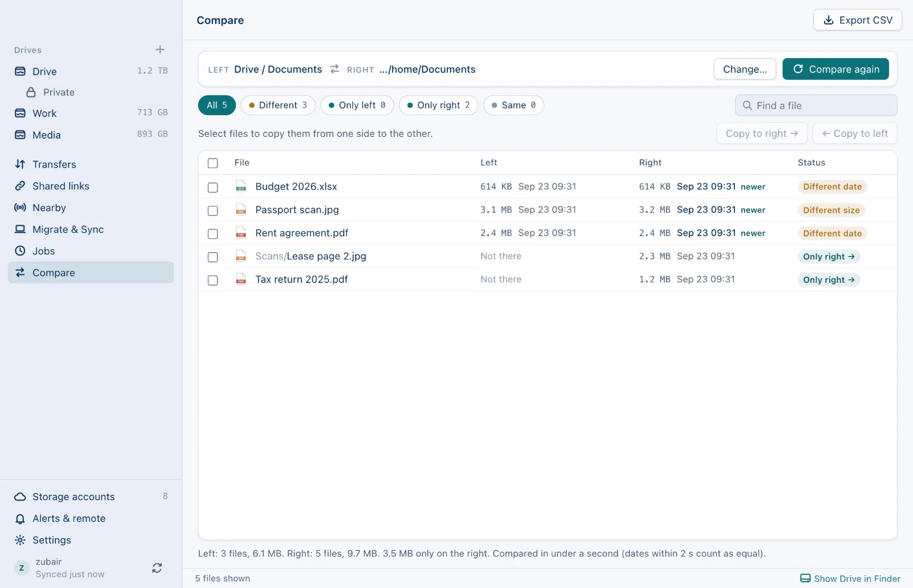This screenshot has height=588, width=913.
Task: Click the Finder drive icon in status bar
Action: [805, 578]
